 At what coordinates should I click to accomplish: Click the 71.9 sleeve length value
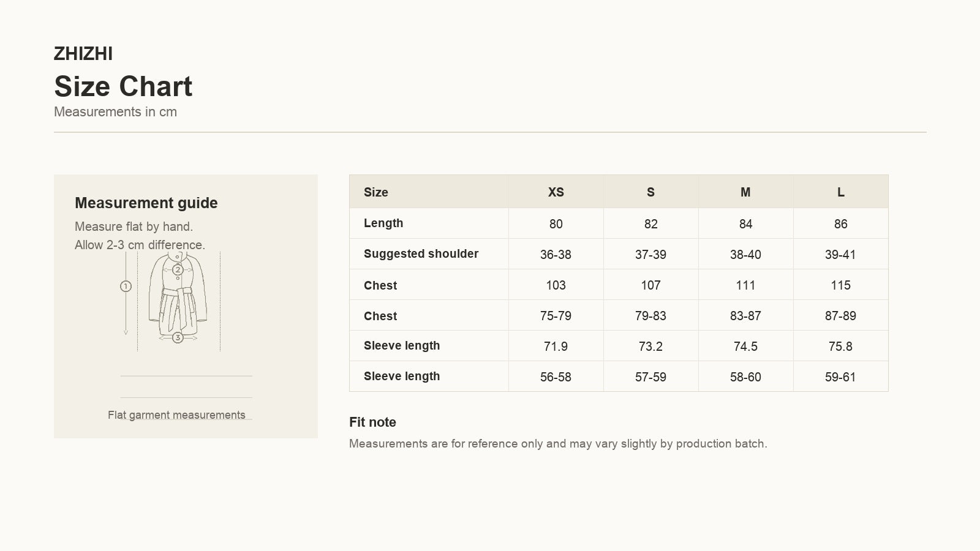(x=556, y=346)
